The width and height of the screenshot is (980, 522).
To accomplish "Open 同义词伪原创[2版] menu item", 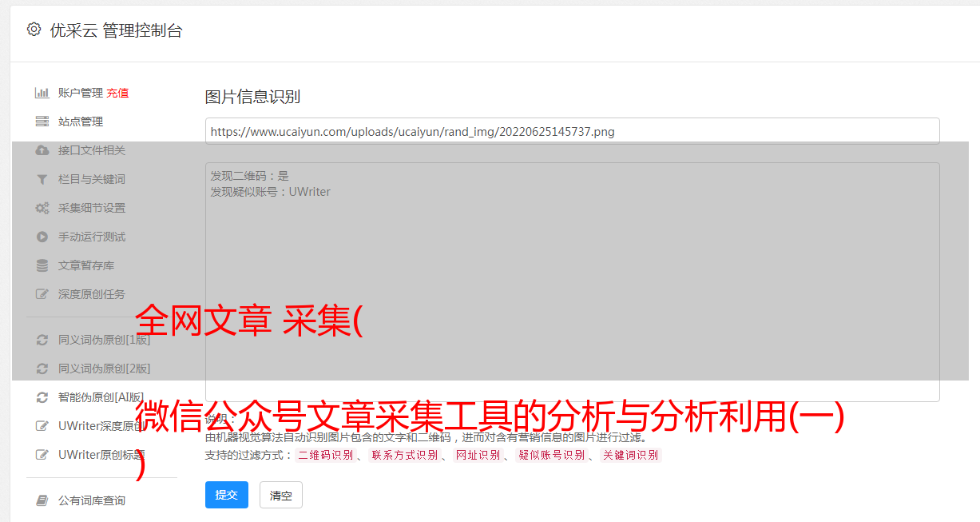I will pos(104,369).
